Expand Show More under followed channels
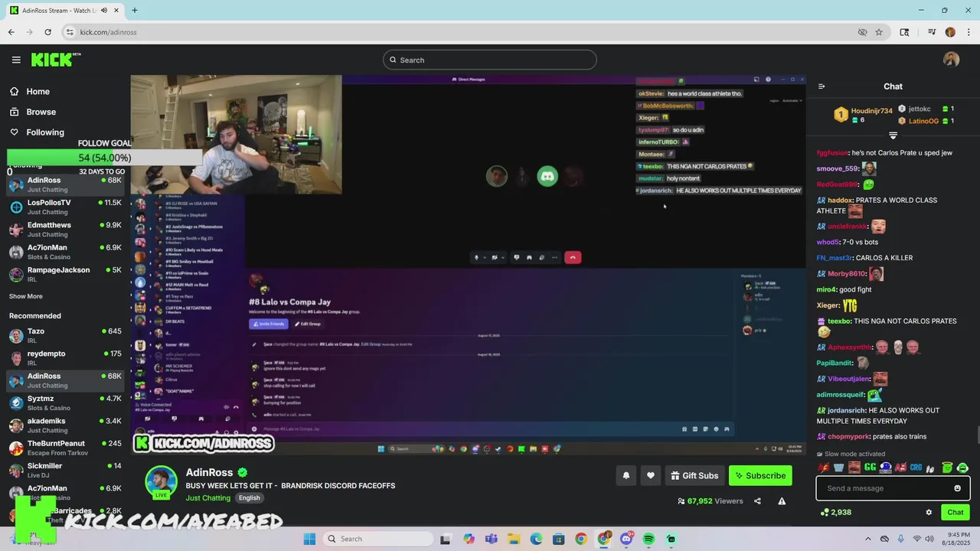Image resolution: width=980 pixels, height=551 pixels. (25, 296)
